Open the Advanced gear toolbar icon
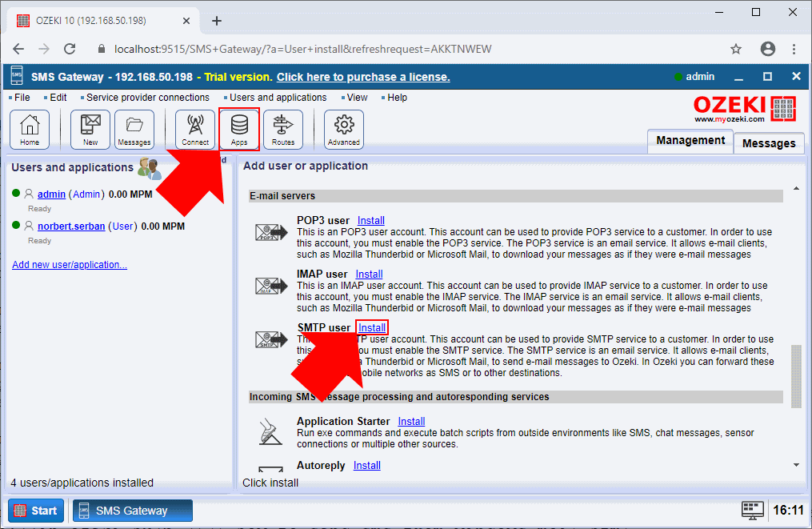Viewport: 812px width, 529px height. click(x=344, y=130)
